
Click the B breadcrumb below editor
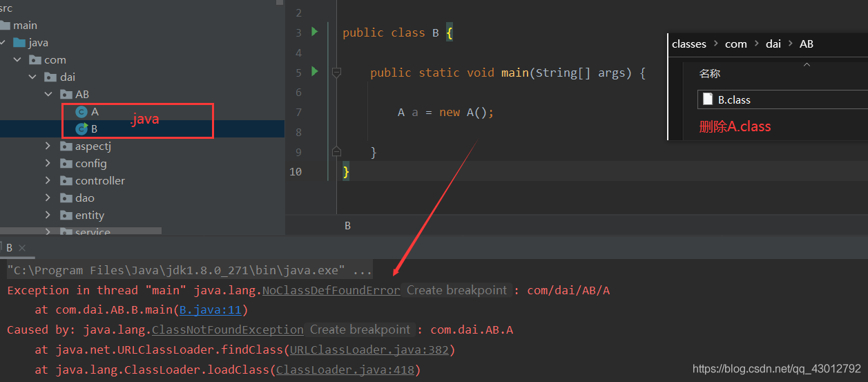(347, 226)
